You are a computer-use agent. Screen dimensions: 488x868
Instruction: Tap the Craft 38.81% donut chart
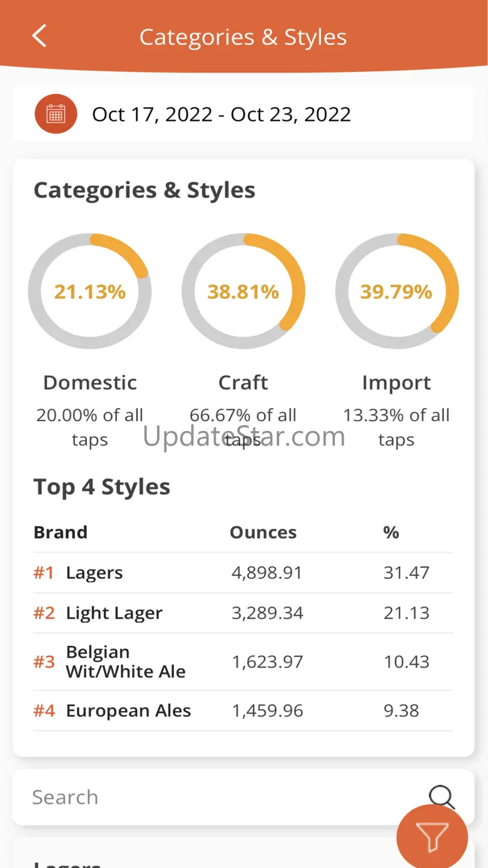243,292
